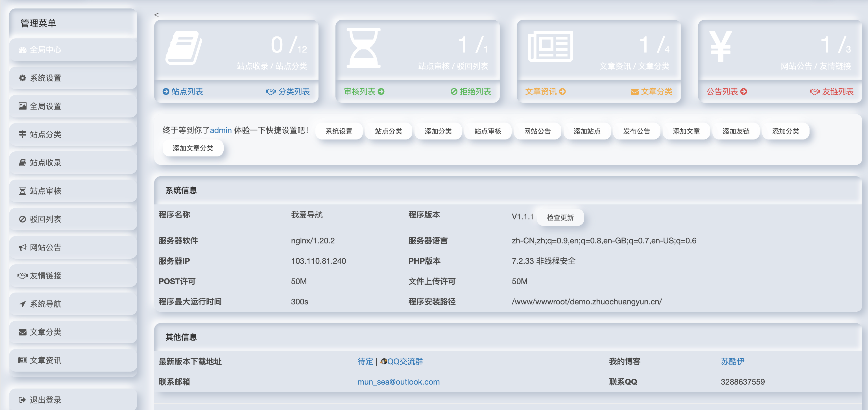Open 网站公告 in the sidebar
868x410 pixels.
73,248
